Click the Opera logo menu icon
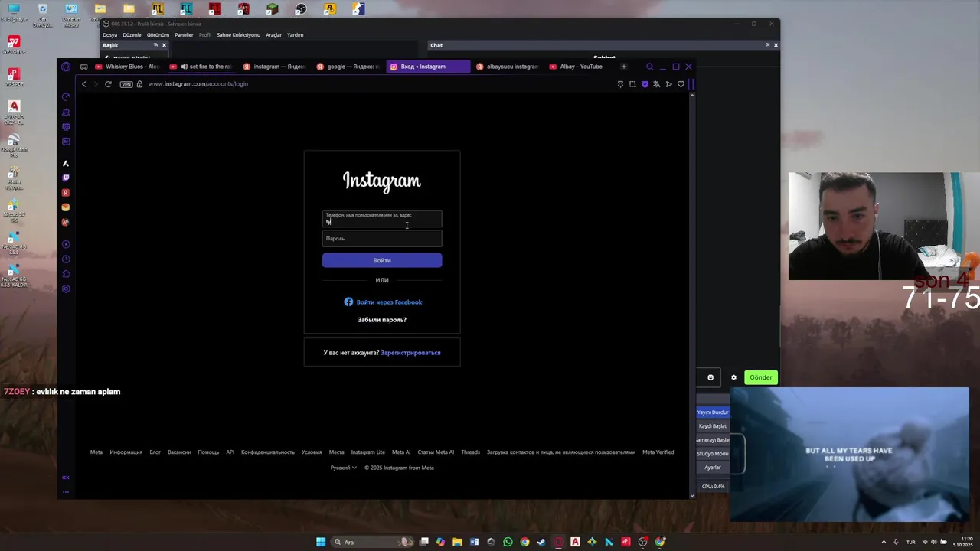Screen dimensions: 980x551 click(66, 67)
